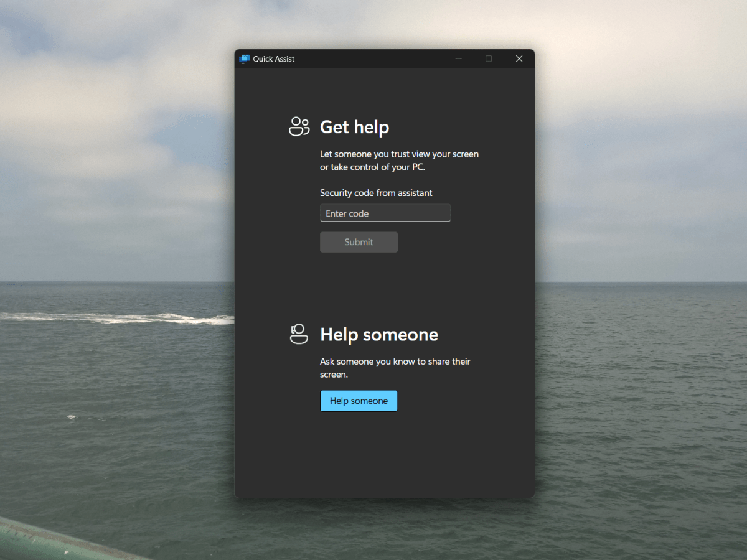
Task: Click the two-person Get help icon
Action: click(x=299, y=126)
